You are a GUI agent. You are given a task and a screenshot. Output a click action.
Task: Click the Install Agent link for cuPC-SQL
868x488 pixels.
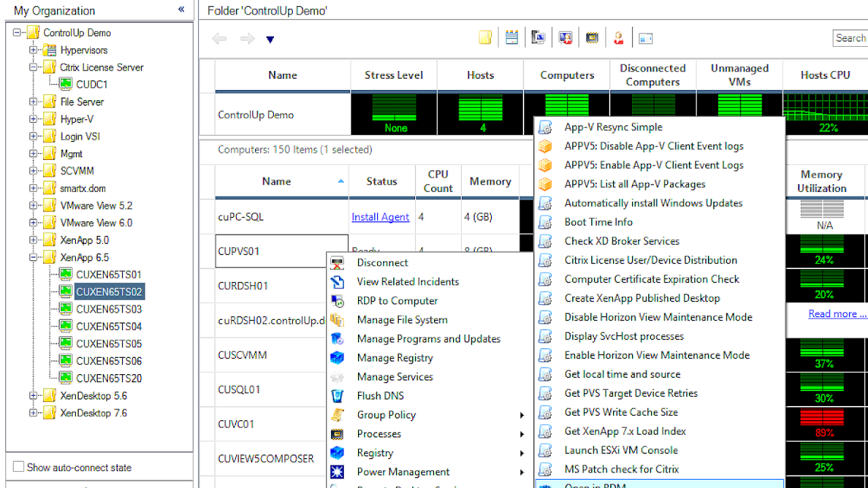click(x=380, y=217)
